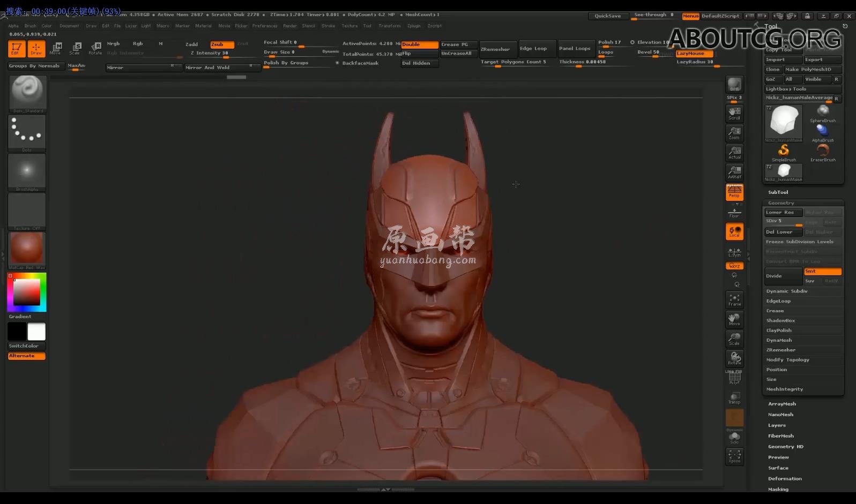Open the Texture Off selector
The height and width of the screenshot is (504, 856).
coord(27,212)
